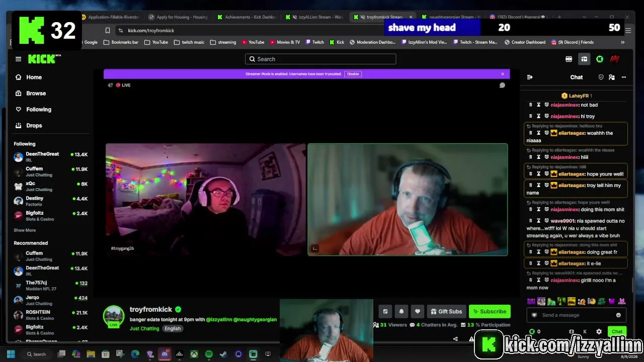This screenshot has height=362, width=644.
Task: Open Steam from the taskbar
Action: pos(224,354)
